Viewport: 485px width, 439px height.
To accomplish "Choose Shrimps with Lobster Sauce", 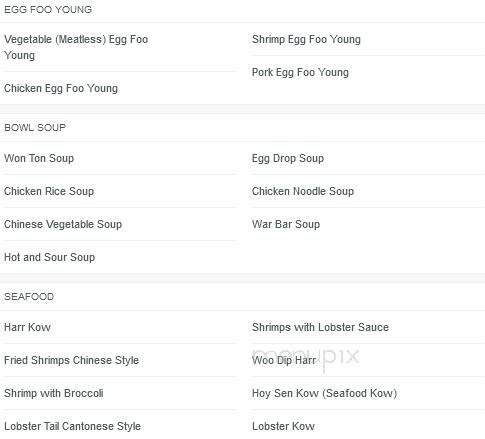I will click(320, 327).
